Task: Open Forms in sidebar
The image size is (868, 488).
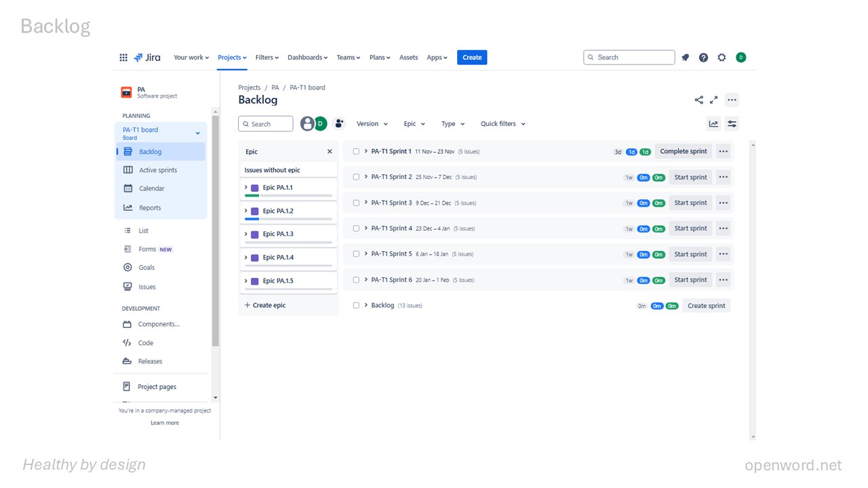Action: [161, 249]
